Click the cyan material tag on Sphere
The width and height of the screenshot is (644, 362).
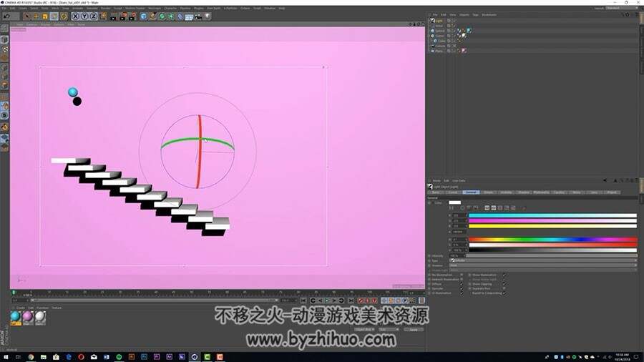469,31
